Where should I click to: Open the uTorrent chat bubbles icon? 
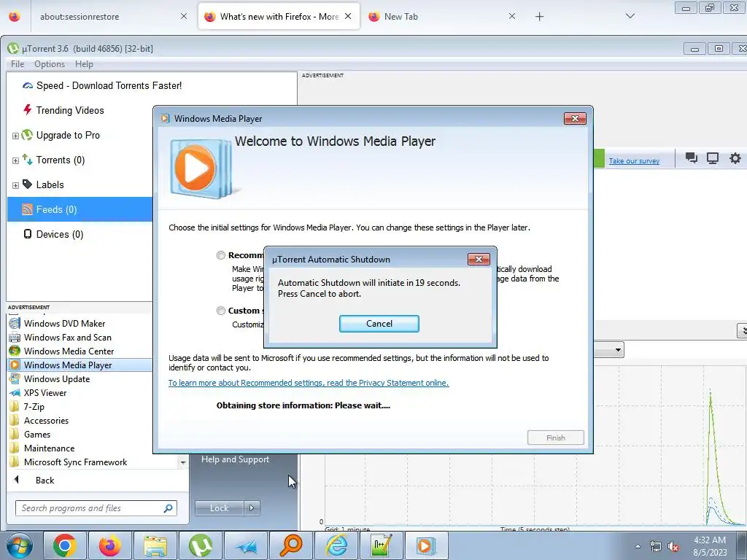pos(692,158)
